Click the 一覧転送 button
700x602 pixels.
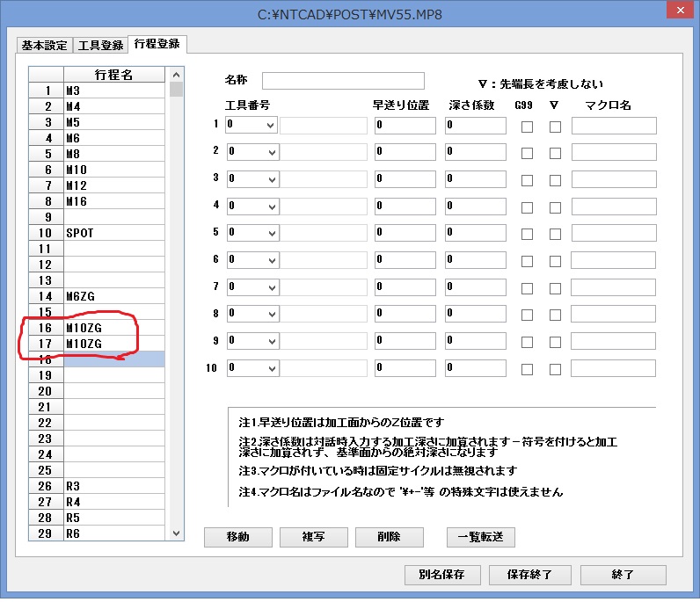(x=480, y=537)
